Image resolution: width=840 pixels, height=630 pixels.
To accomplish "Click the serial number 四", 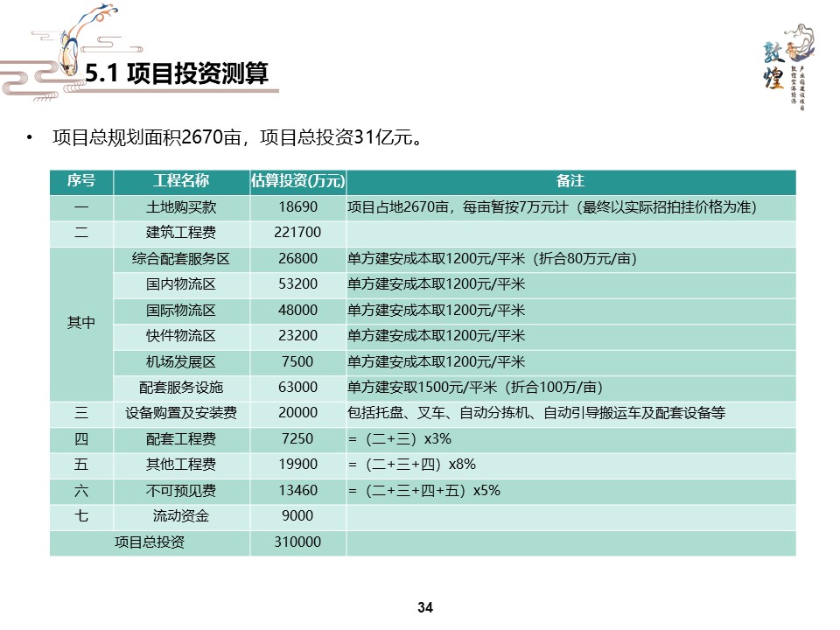I will point(81,439).
